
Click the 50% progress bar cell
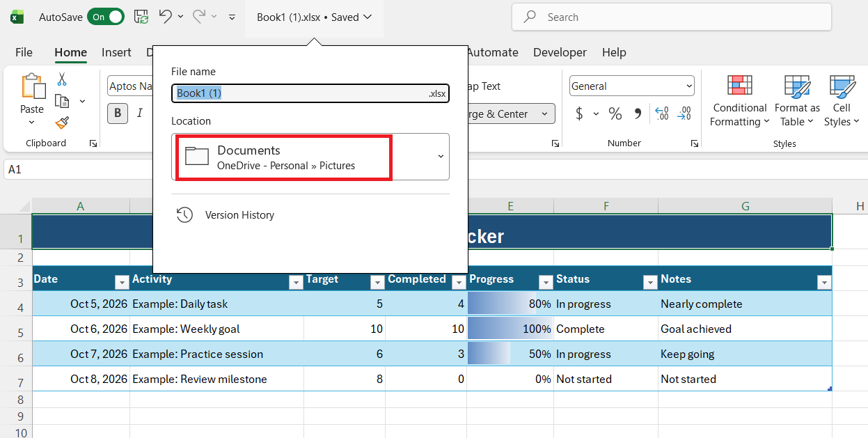coord(510,354)
